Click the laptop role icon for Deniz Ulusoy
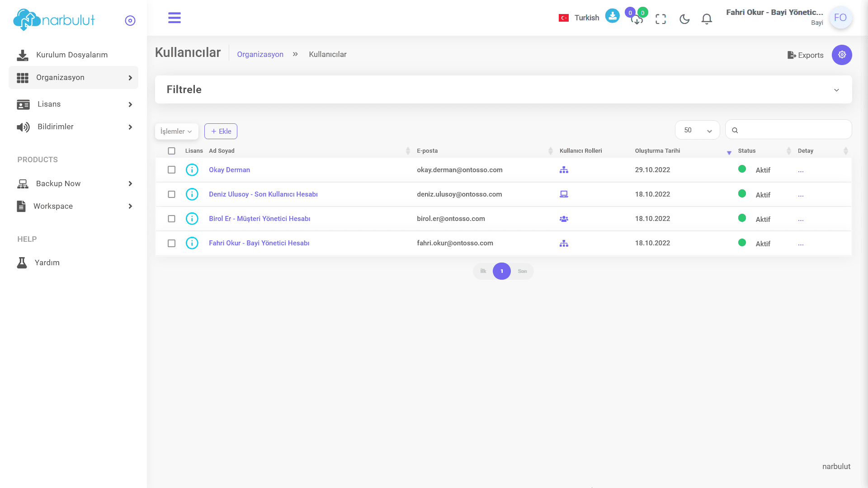This screenshot has height=488, width=868. pyautogui.click(x=564, y=194)
